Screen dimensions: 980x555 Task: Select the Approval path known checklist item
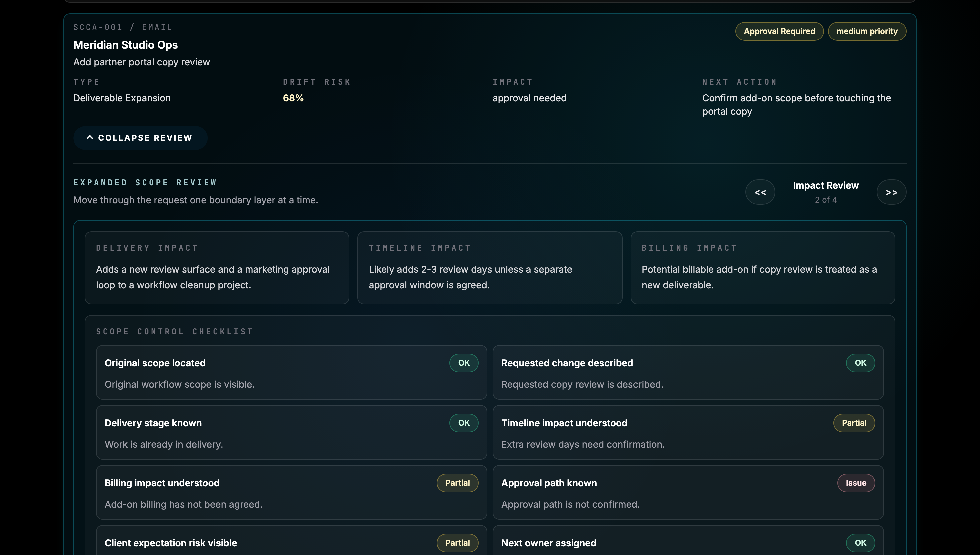pos(688,492)
